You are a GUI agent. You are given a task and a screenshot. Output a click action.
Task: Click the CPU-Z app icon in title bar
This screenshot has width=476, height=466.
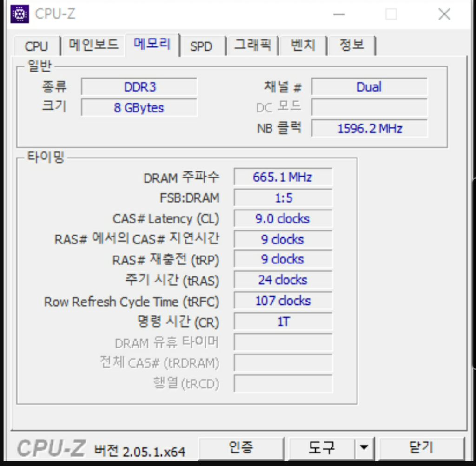point(20,14)
